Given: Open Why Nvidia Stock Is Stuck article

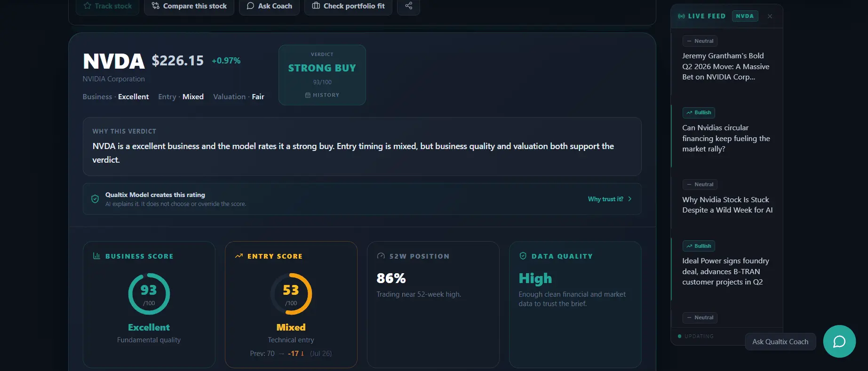Looking at the screenshot, I should coord(727,205).
